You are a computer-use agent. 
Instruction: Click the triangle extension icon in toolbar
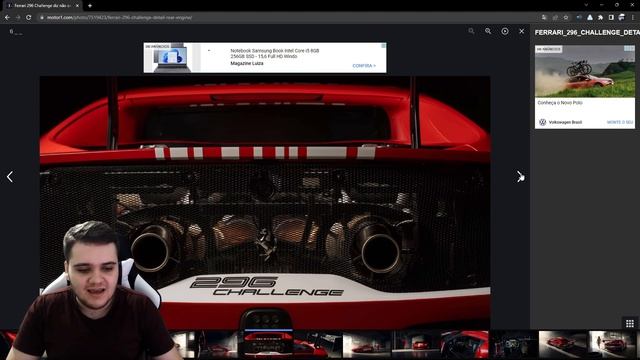coord(590,18)
